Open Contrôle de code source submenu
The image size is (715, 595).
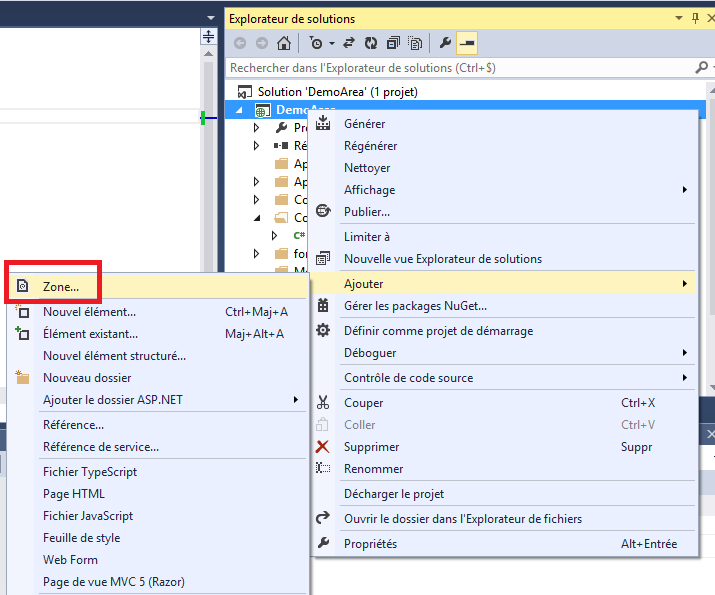point(504,378)
